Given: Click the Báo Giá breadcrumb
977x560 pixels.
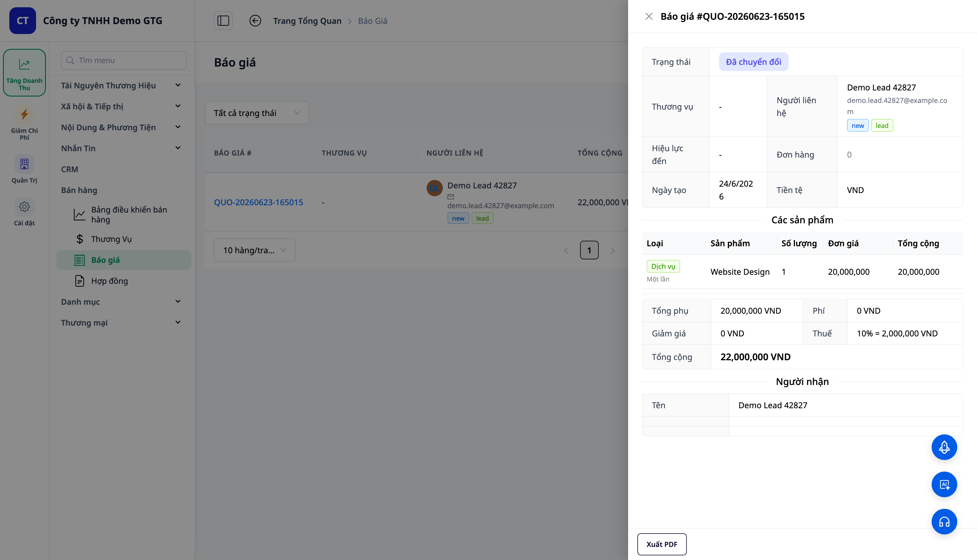Looking at the screenshot, I should tap(372, 21).
